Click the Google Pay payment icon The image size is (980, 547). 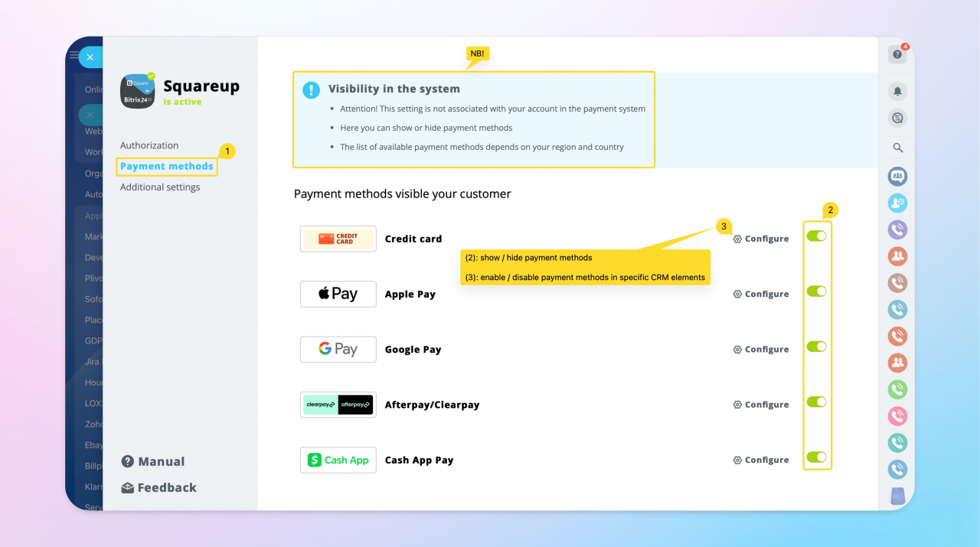click(338, 349)
